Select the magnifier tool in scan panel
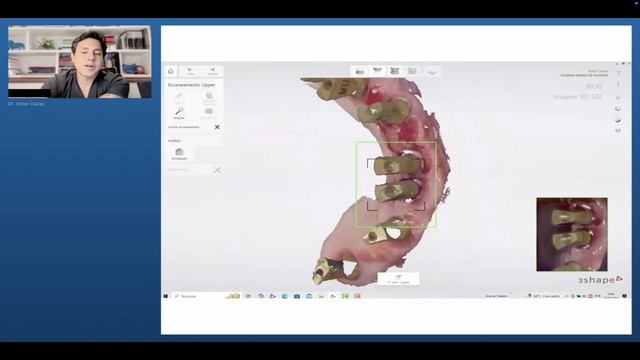 [x=179, y=113]
